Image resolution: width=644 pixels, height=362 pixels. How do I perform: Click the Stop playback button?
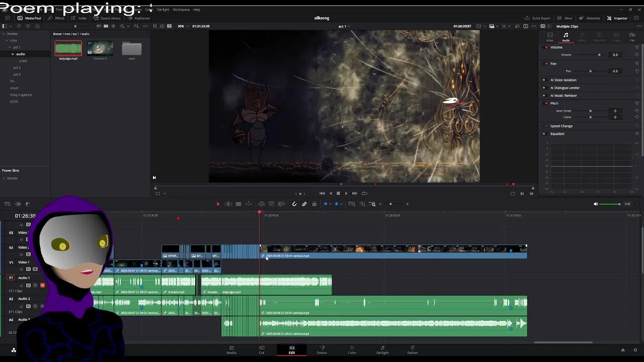338,193
